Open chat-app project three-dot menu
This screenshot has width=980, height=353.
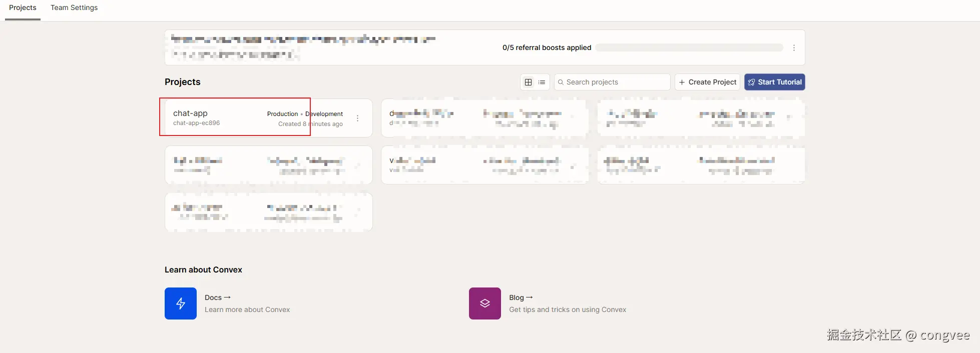click(357, 118)
